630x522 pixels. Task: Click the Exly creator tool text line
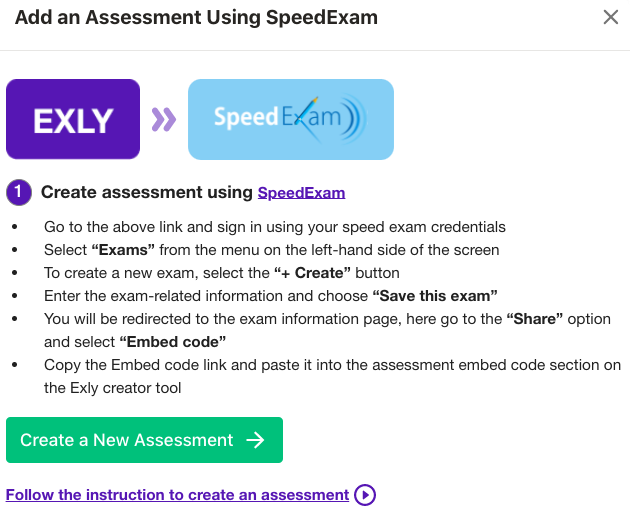tap(113, 388)
